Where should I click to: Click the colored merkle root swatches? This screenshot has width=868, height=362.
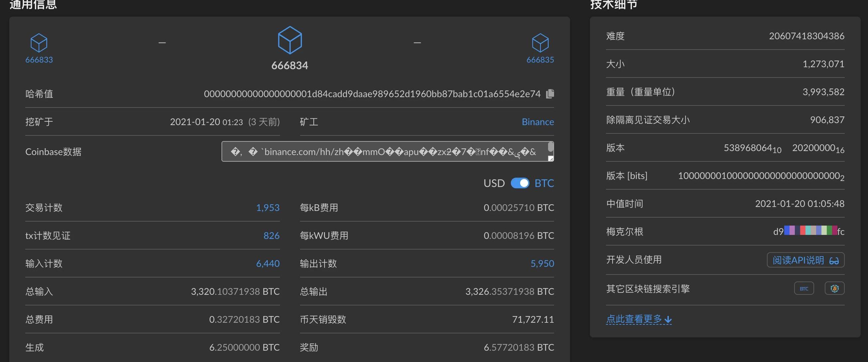(x=810, y=231)
